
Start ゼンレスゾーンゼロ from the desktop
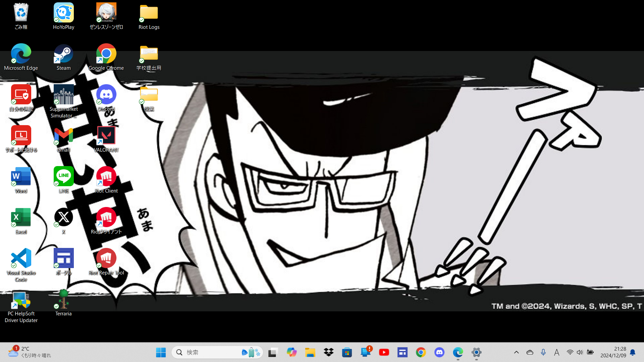pyautogui.click(x=106, y=12)
